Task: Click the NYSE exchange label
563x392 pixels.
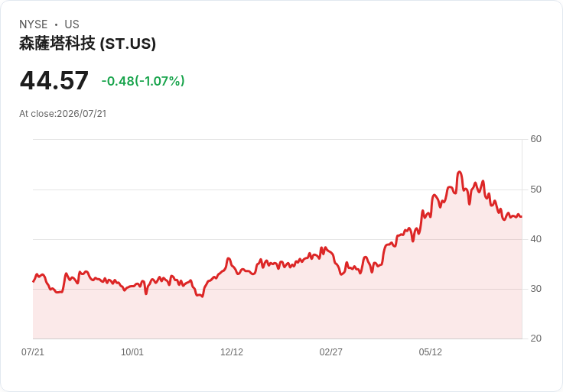Action: tap(34, 24)
